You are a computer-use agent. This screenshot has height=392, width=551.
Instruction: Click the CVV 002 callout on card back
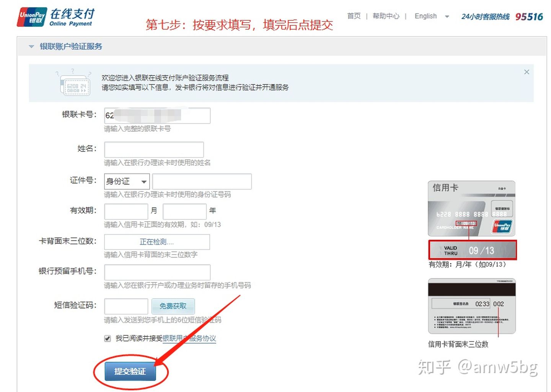pos(498,304)
